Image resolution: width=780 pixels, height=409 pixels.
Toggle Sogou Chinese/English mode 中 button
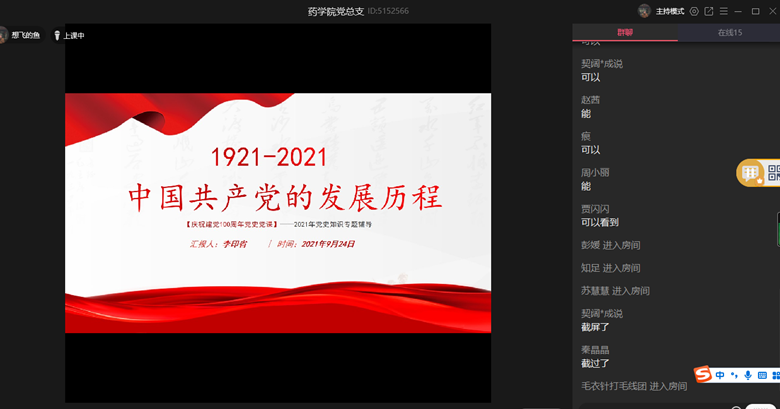720,374
